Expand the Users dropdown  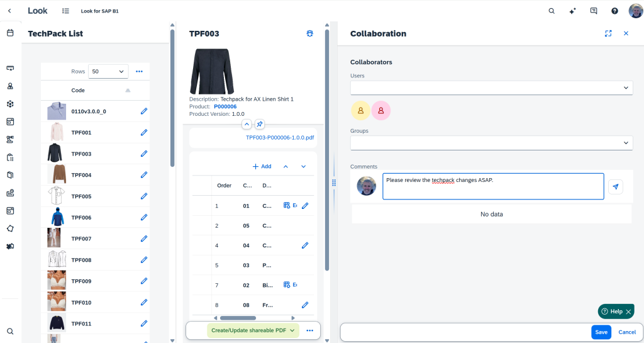pyautogui.click(x=491, y=88)
